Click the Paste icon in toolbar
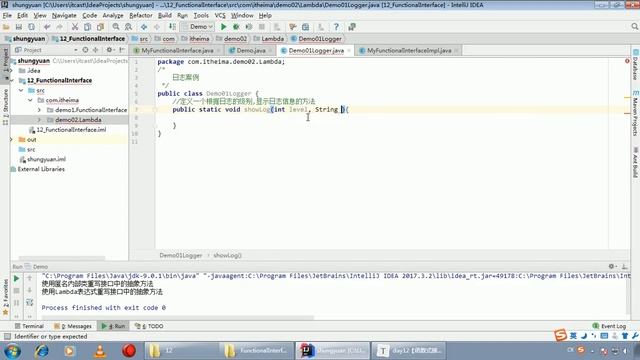Viewport: 640px width, 360px height. point(100,27)
